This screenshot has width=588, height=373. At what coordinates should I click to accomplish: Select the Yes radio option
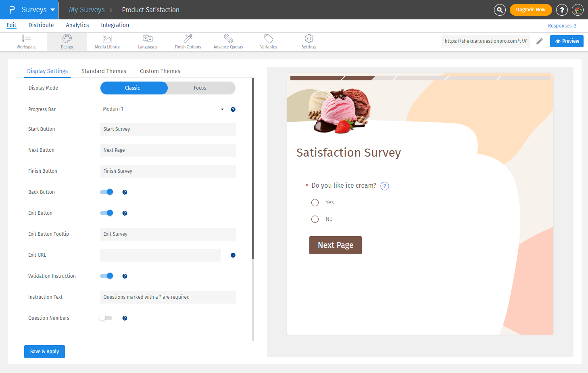315,203
